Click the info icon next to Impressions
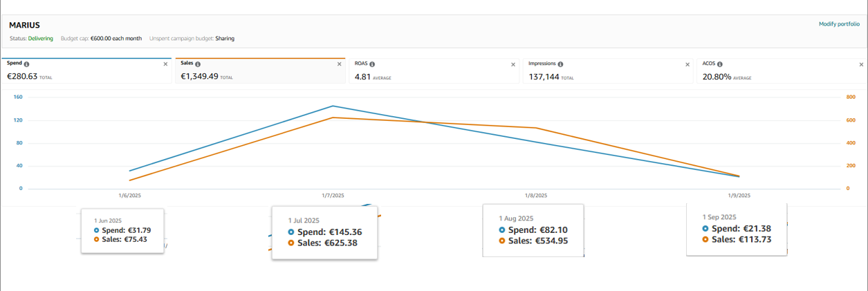Image resolution: width=868 pixels, height=291 pixels. [x=560, y=64]
